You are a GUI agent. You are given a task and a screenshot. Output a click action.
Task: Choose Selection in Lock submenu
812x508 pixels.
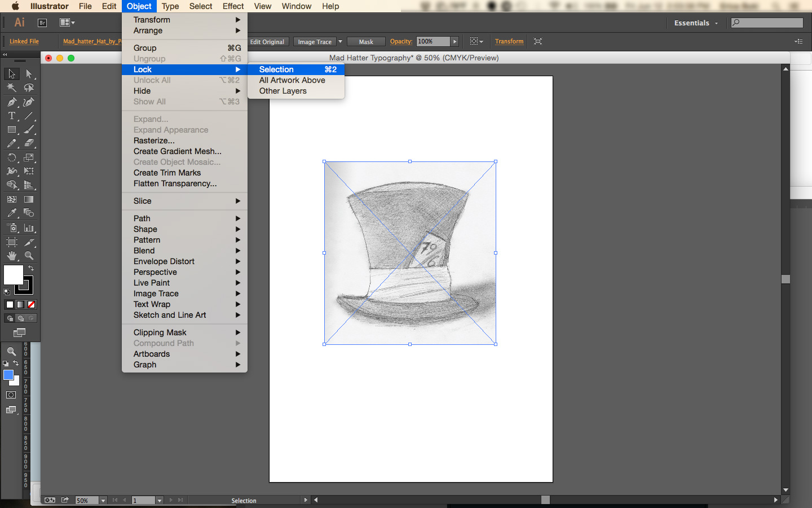point(296,69)
